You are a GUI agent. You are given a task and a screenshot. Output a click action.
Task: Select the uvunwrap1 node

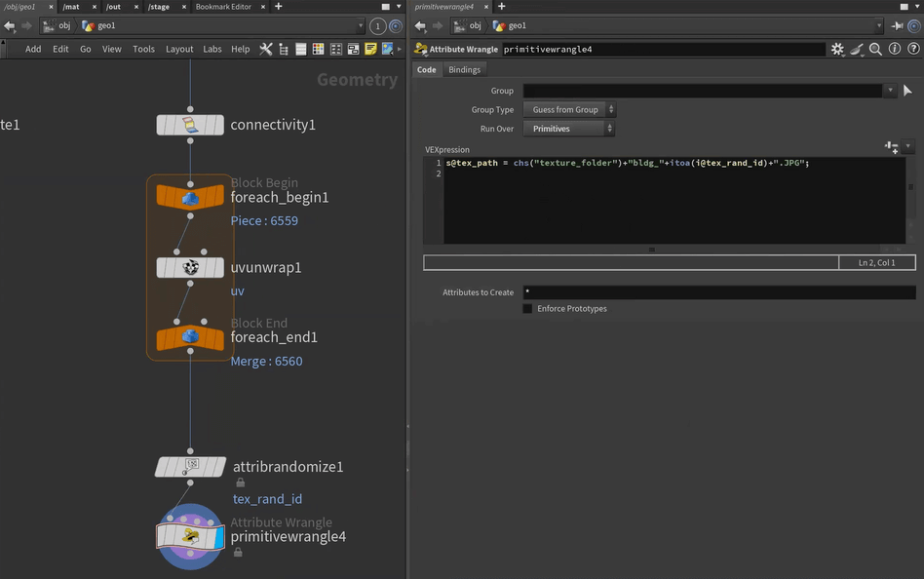pyautogui.click(x=191, y=267)
